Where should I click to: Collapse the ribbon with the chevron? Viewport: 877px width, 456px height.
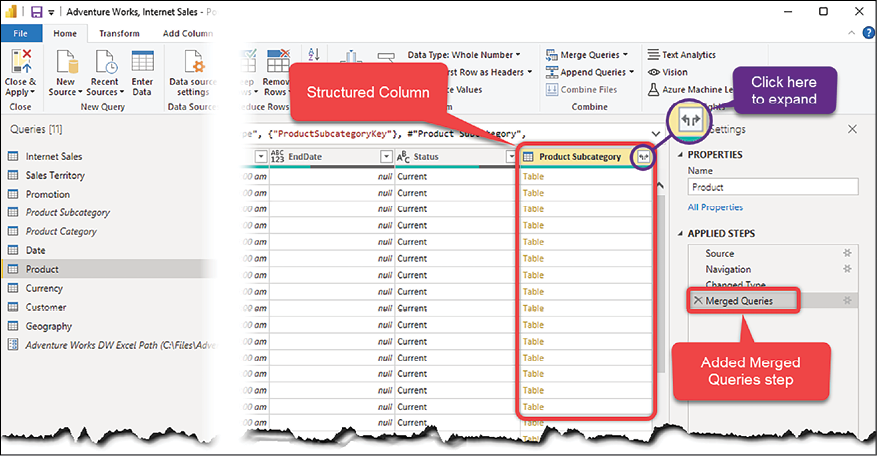click(x=851, y=33)
